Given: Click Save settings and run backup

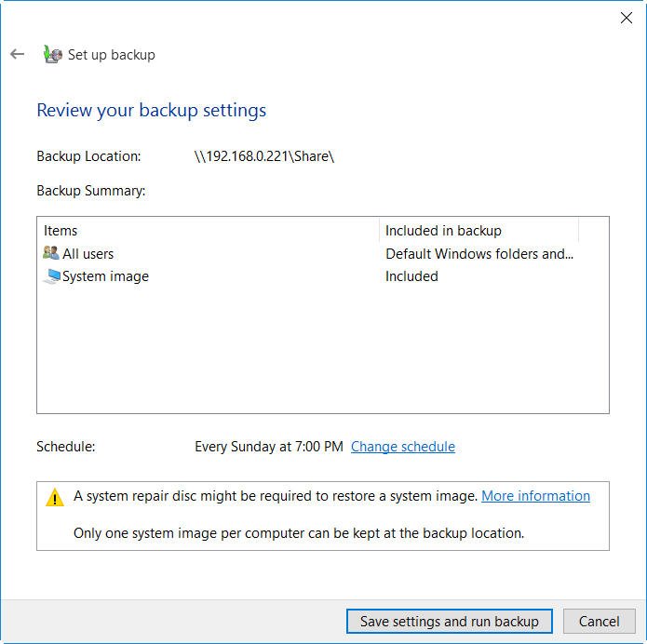Looking at the screenshot, I should coord(450,622).
